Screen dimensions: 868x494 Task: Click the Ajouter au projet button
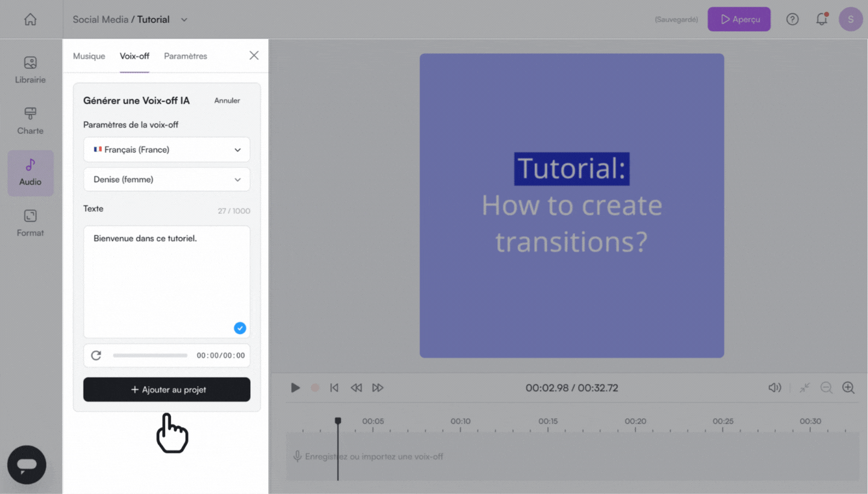[166, 390]
